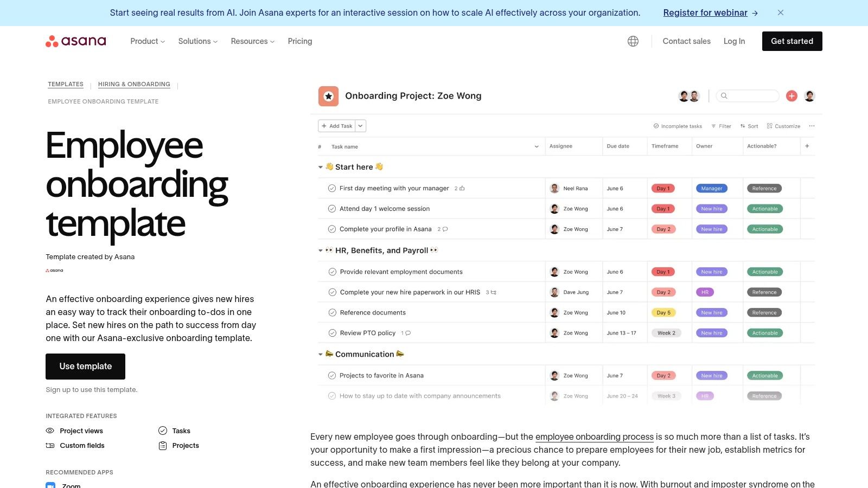Click Log In
Screen dimensions: 868x488
[734, 41]
